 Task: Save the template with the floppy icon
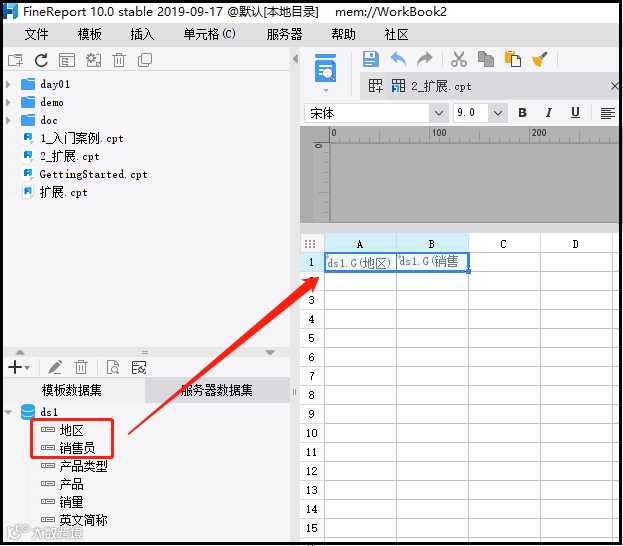370,59
